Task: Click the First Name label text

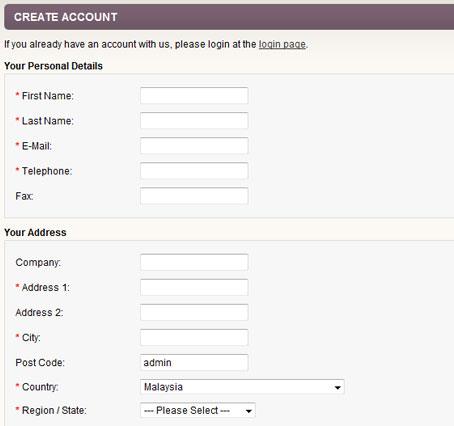Action: click(48, 96)
